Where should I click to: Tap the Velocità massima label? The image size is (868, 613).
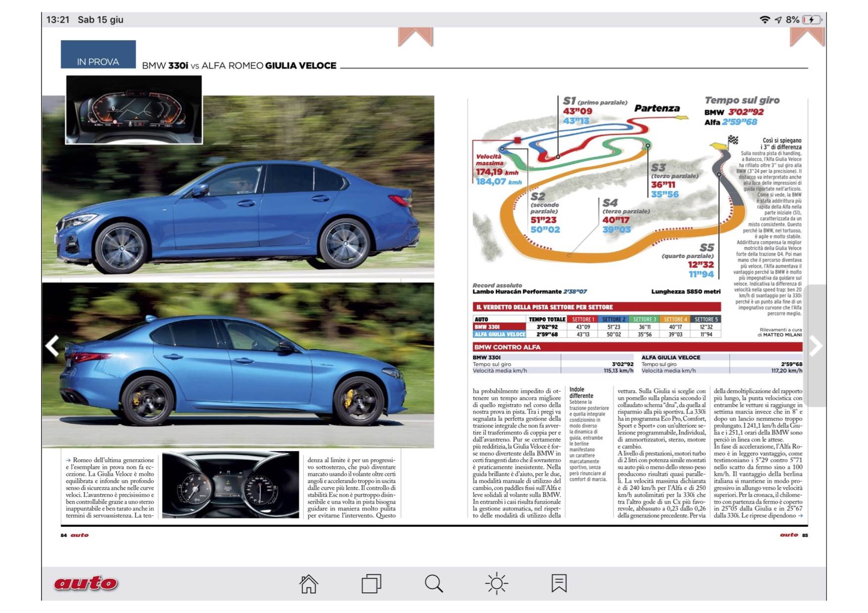[x=489, y=160]
